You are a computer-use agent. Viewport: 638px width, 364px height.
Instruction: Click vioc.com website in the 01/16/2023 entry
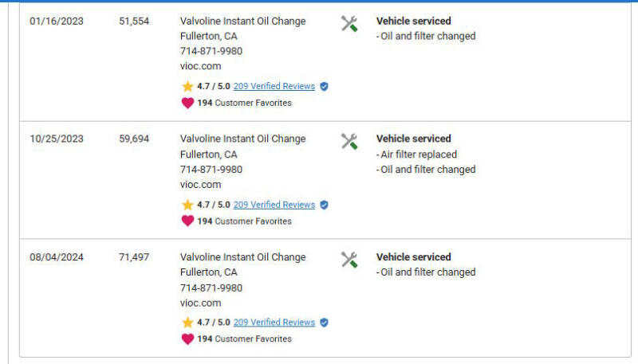(200, 66)
